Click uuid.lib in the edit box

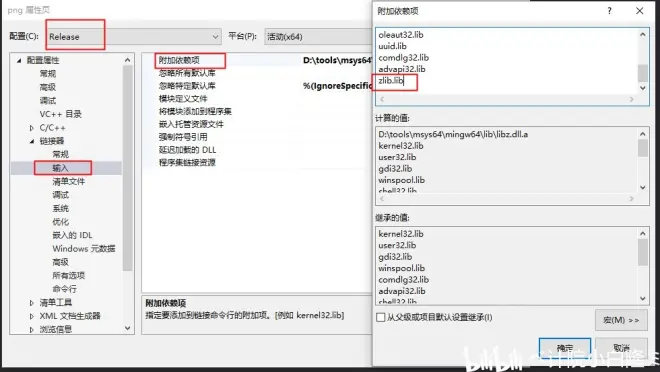tap(392, 46)
